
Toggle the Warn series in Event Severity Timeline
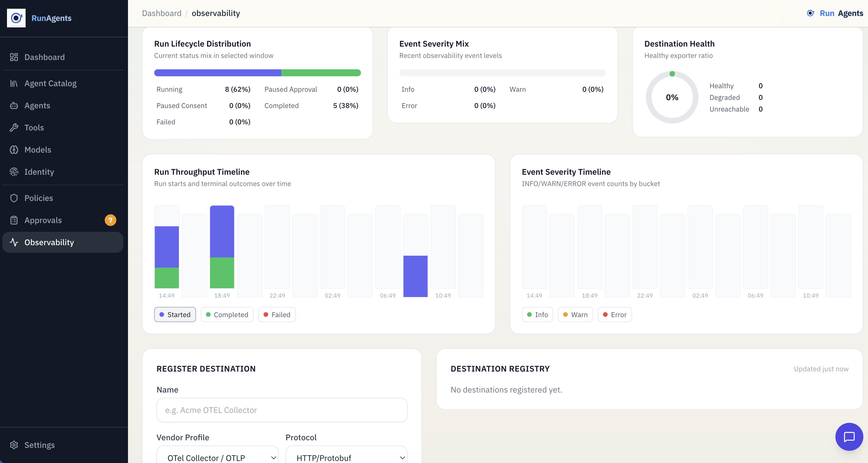[x=575, y=314]
